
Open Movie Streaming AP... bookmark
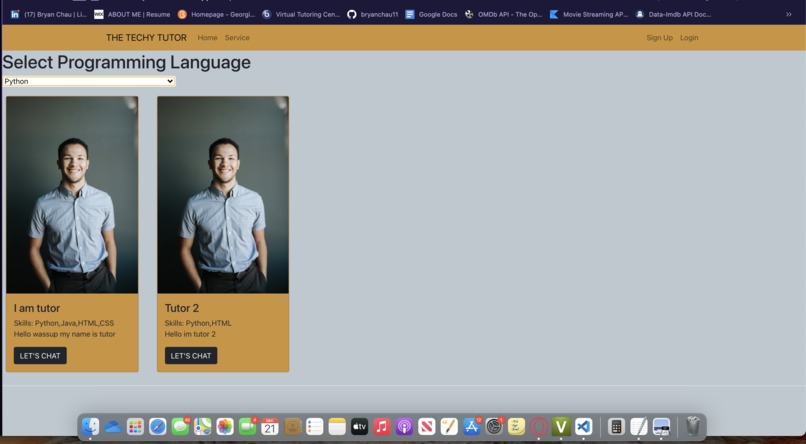click(x=589, y=14)
